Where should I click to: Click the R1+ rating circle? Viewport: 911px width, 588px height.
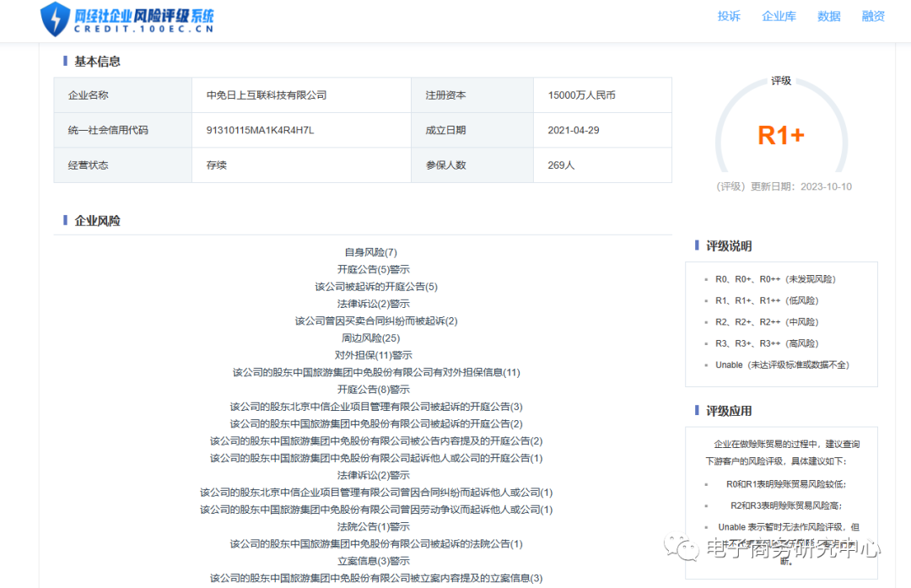coord(780,135)
